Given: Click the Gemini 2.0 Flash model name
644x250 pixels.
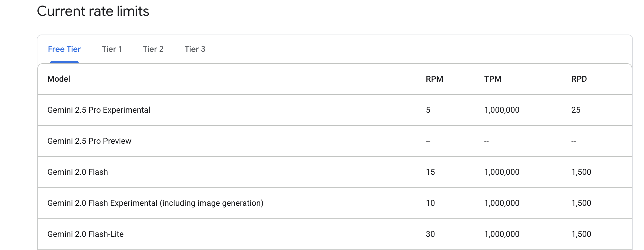Looking at the screenshot, I should 78,172.
